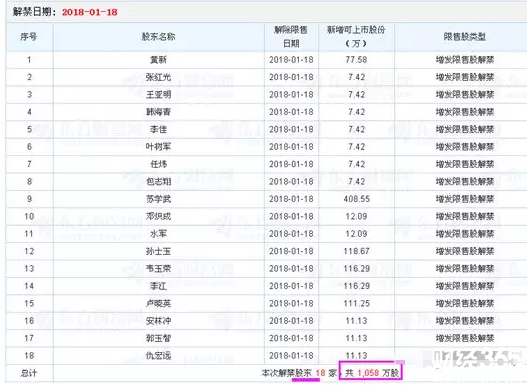Image resolution: width=527 pixels, height=389 pixels.
Task: Click the share value 111.25
Action: click(356, 304)
